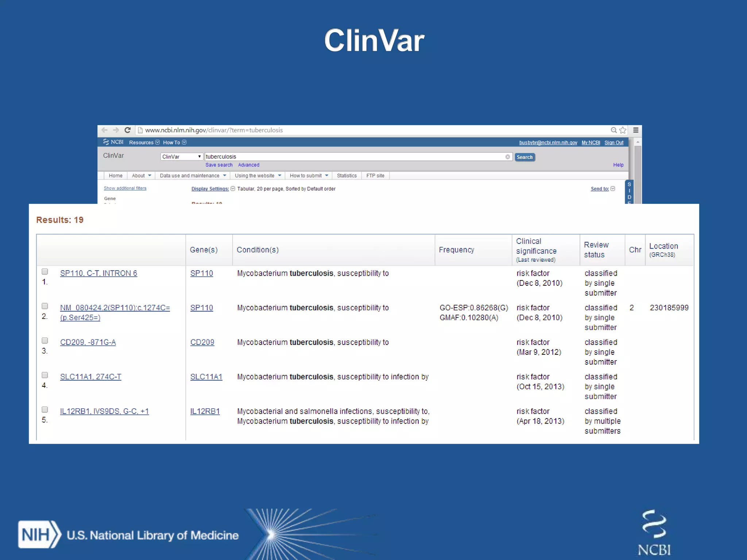Click the bookmark star icon
Image resolution: width=747 pixels, height=560 pixels.
[x=623, y=130]
